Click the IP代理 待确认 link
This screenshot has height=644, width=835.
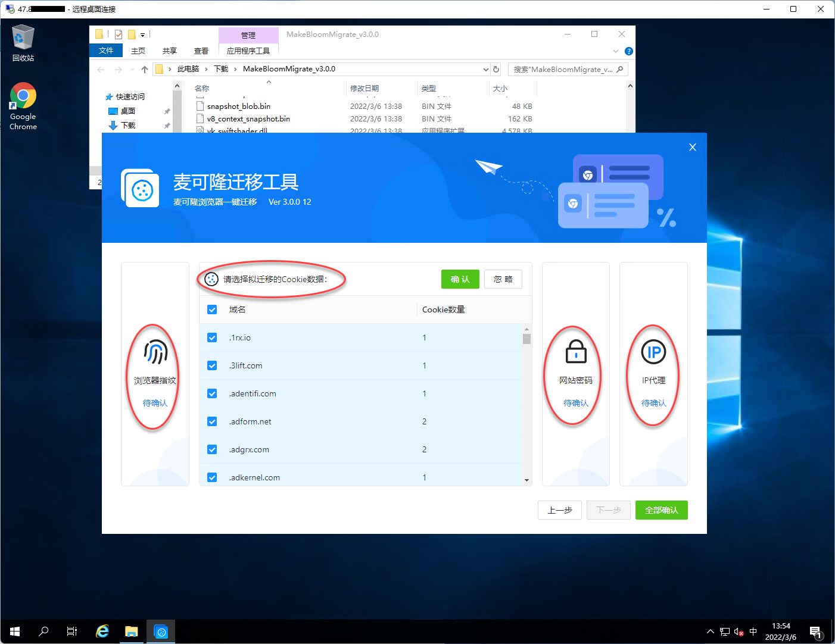point(653,403)
